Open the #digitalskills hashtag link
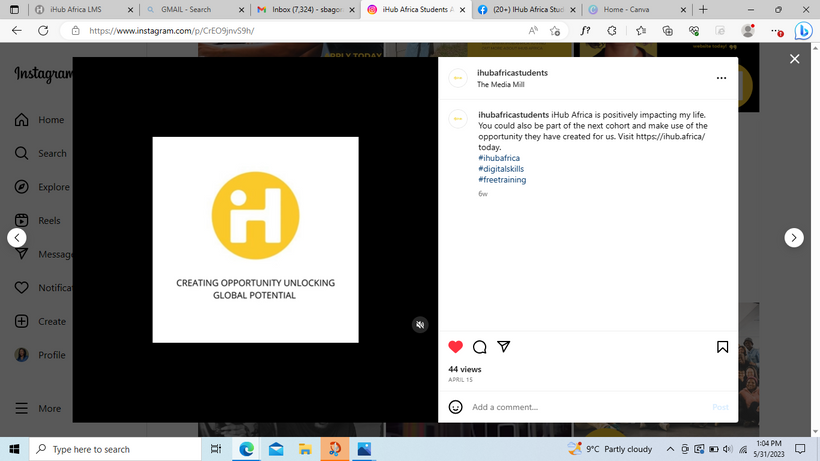 point(501,169)
